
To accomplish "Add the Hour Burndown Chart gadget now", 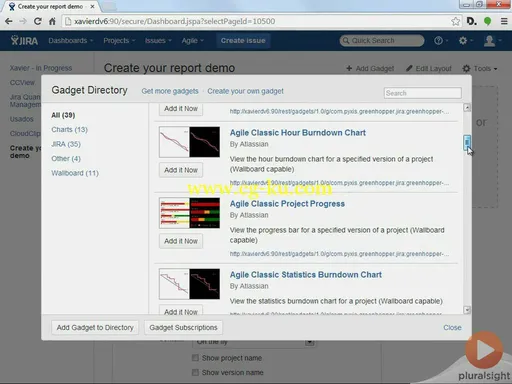I will point(181,170).
